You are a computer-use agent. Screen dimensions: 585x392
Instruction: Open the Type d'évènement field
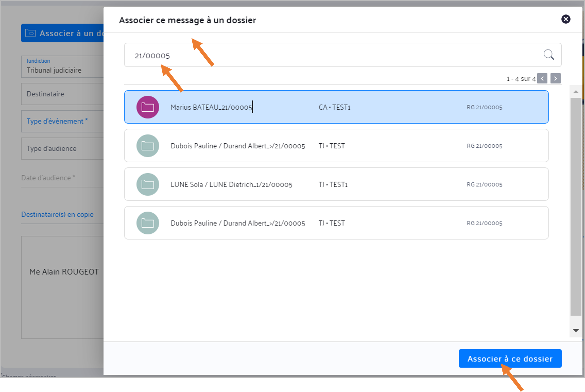[62, 121]
